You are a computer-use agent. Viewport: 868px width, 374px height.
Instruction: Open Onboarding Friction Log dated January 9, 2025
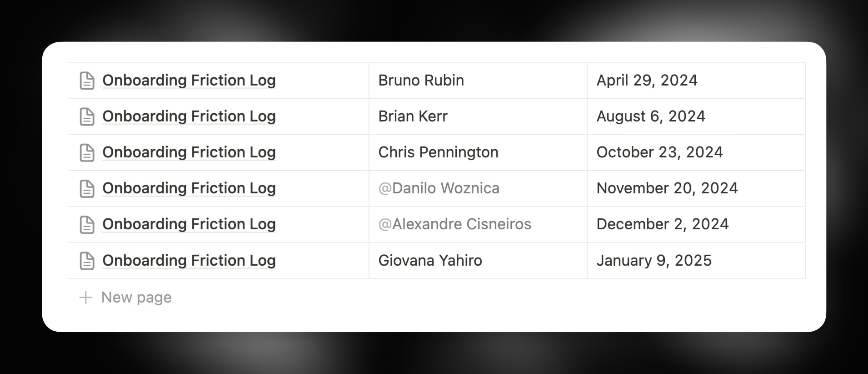(x=189, y=261)
